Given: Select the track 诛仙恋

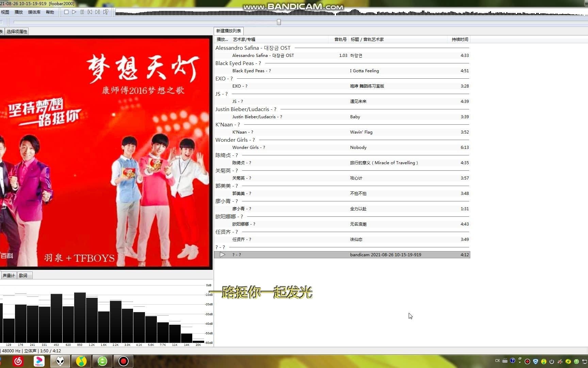Looking at the screenshot, I should pyautogui.click(x=342, y=239).
